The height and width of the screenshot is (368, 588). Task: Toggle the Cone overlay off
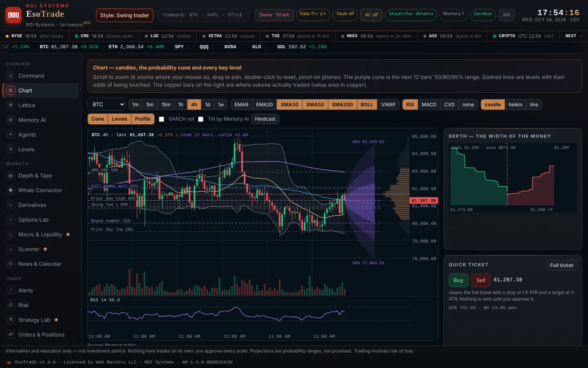point(98,119)
